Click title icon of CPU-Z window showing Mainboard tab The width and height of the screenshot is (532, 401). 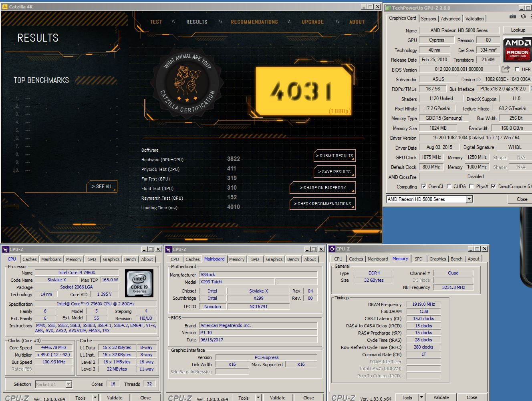(169, 249)
